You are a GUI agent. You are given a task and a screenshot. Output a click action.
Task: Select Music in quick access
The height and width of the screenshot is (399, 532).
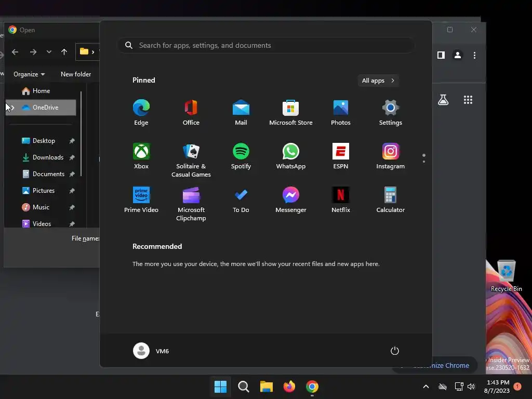(41, 207)
